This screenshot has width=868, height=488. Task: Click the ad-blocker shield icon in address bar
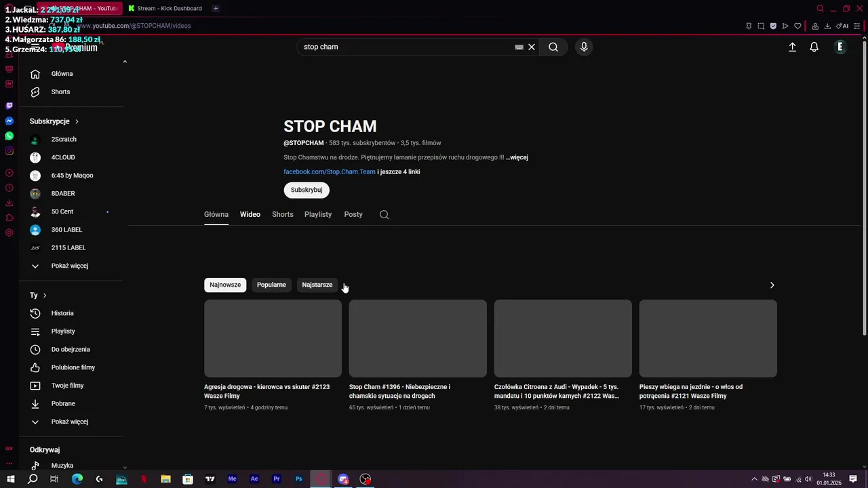[773, 26]
